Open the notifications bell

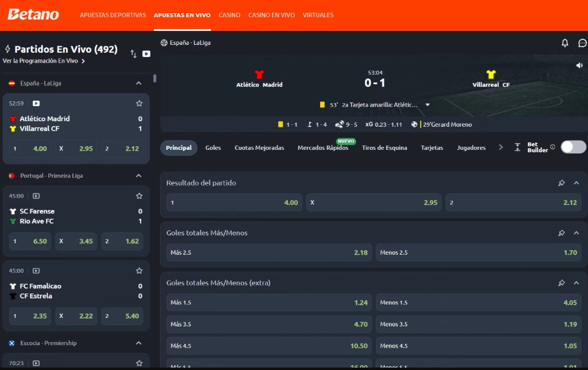565,43
